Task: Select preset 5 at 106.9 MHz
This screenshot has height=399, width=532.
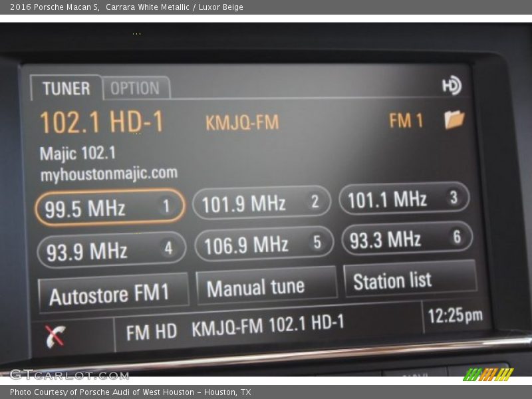Action: click(x=264, y=243)
